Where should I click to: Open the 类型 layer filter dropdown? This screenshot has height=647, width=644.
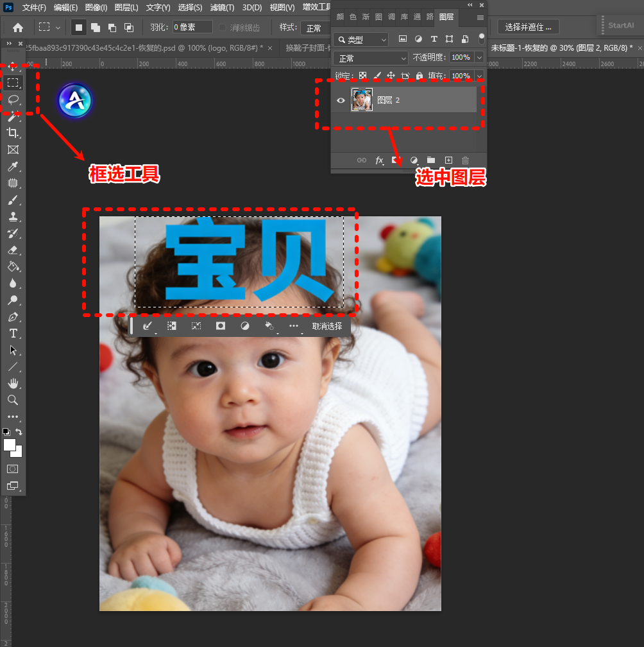tap(362, 39)
